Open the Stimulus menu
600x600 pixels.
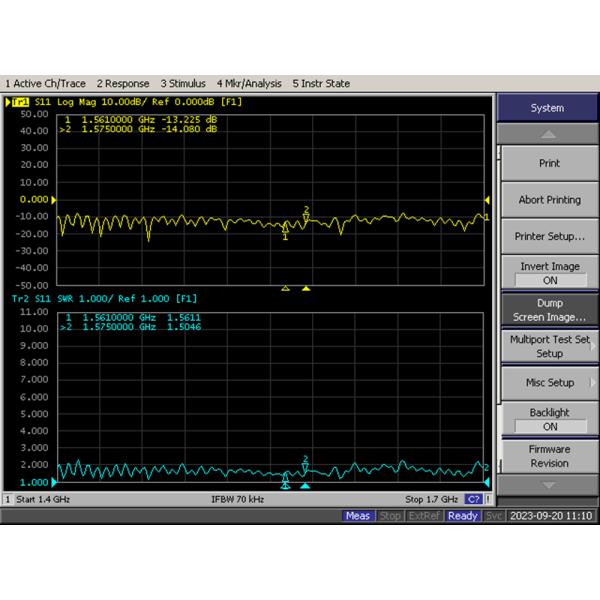point(183,84)
